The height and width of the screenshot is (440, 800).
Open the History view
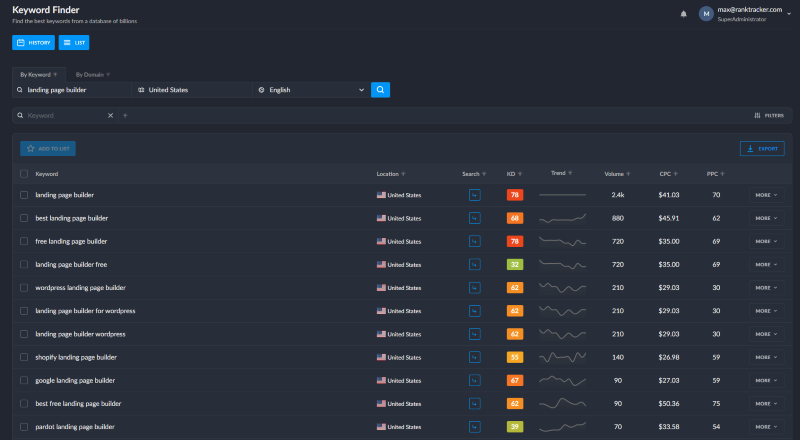(x=33, y=43)
